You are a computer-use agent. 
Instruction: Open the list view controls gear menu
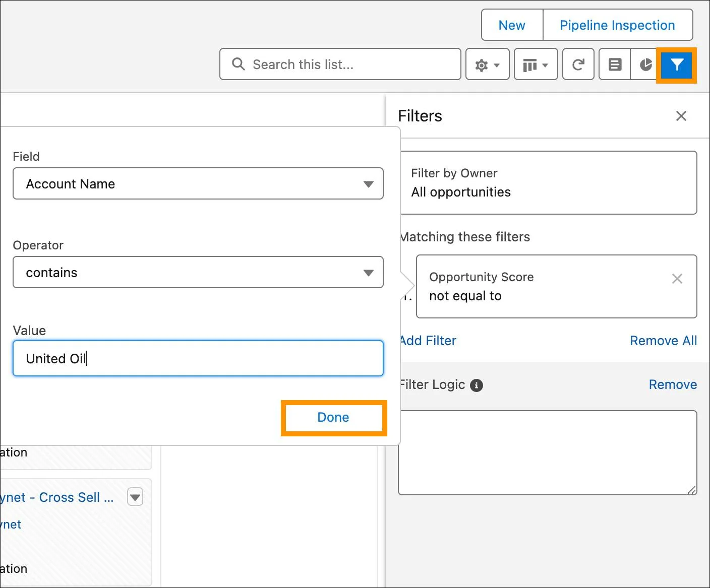(x=487, y=64)
